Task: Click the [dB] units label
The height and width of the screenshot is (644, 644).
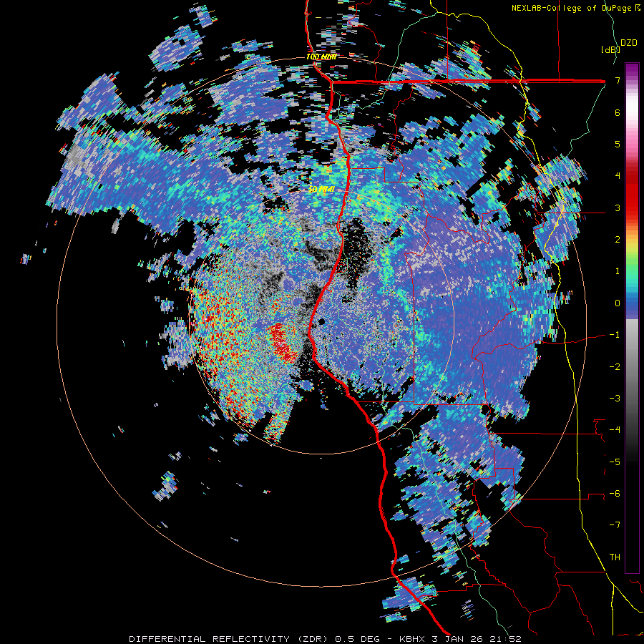Action: 610,49
